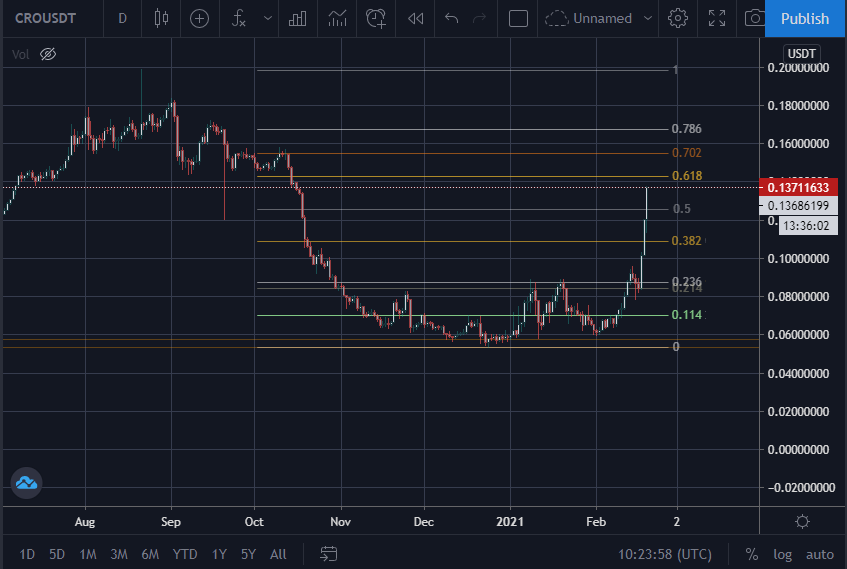847x569 pixels.
Task: Enter fullscreen mode
Action: tap(717, 18)
